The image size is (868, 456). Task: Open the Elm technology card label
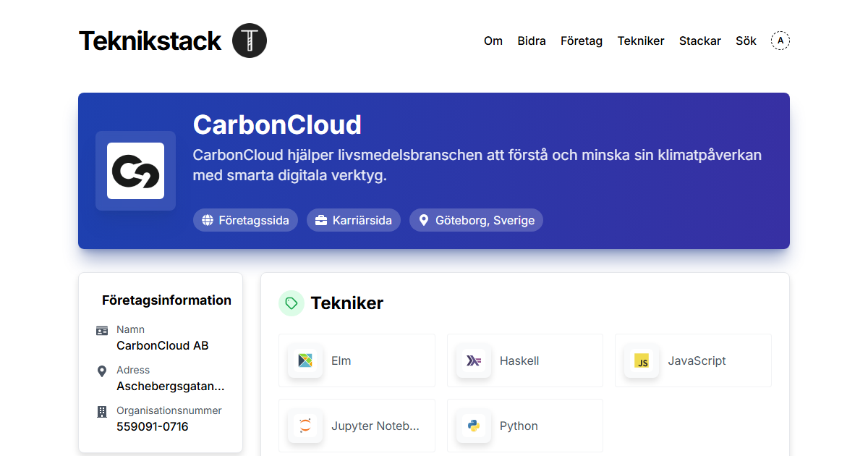(341, 360)
